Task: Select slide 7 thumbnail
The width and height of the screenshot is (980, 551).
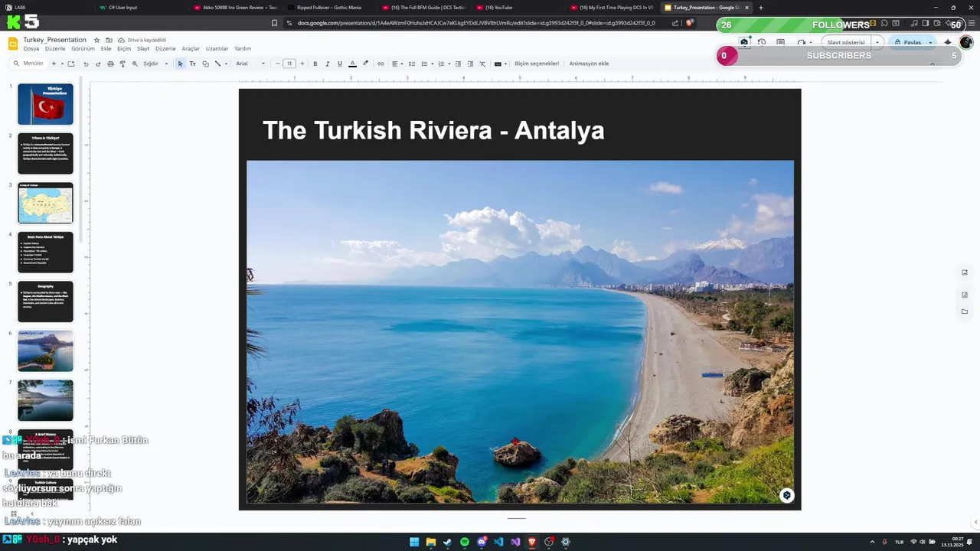Action: point(45,400)
